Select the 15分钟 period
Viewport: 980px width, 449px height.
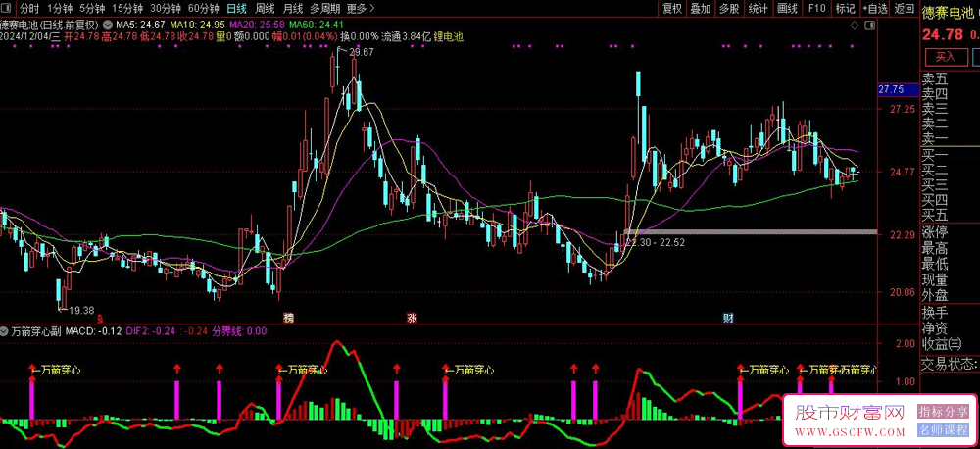(126, 9)
